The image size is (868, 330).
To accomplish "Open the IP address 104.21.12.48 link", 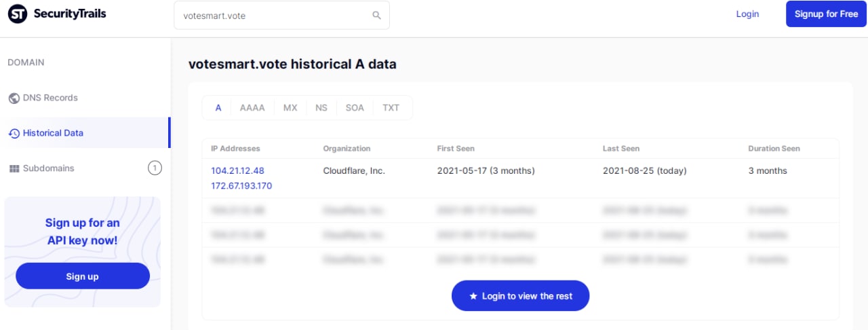I will click(237, 171).
